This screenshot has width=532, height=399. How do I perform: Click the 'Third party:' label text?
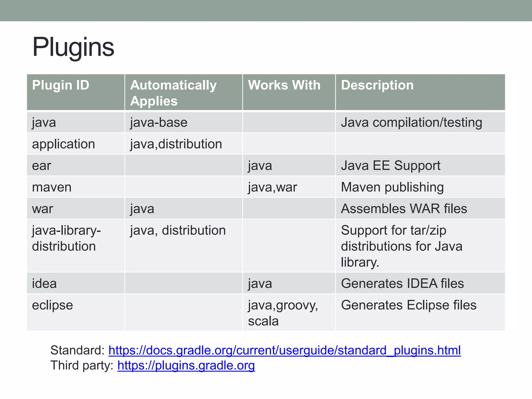pos(82,365)
